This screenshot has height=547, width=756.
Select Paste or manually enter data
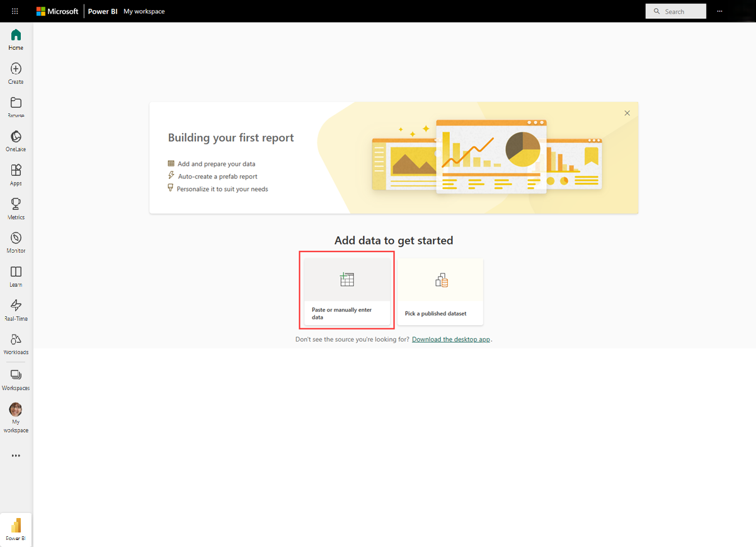click(347, 291)
